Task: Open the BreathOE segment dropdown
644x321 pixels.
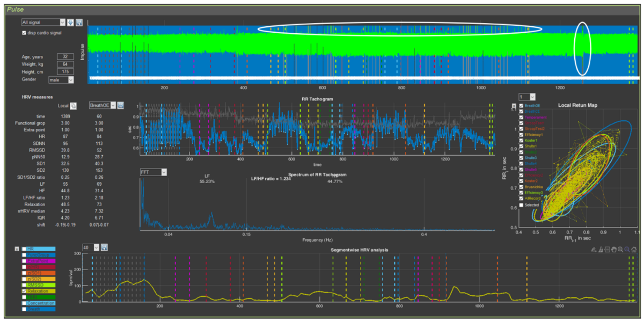Action: [x=102, y=106]
